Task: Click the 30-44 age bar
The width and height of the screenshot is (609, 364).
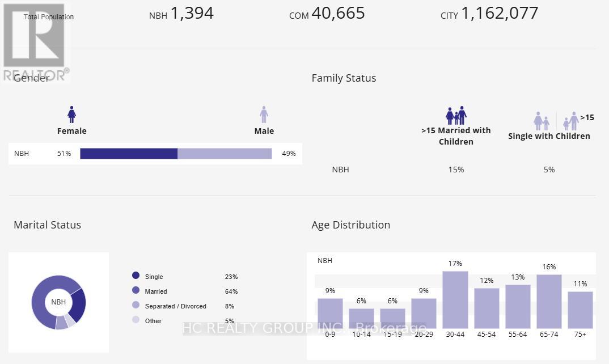Action: (455, 300)
